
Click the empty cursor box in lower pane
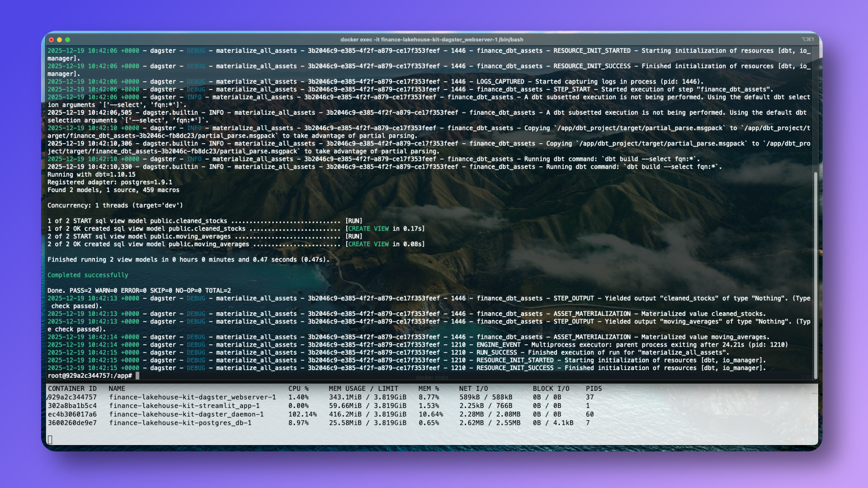pos(50,440)
